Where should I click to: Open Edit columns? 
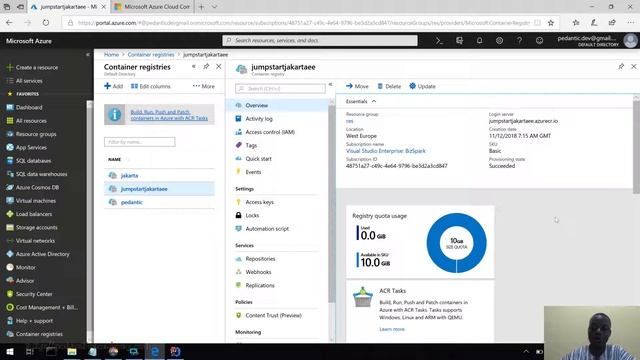click(151, 86)
